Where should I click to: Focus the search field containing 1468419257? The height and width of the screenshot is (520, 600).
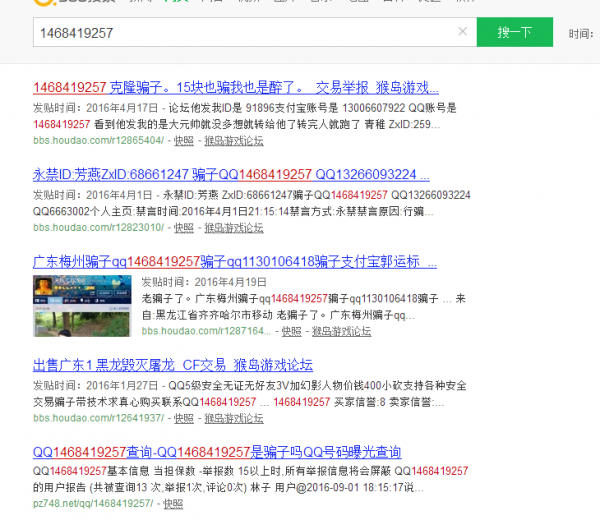pos(254,32)
